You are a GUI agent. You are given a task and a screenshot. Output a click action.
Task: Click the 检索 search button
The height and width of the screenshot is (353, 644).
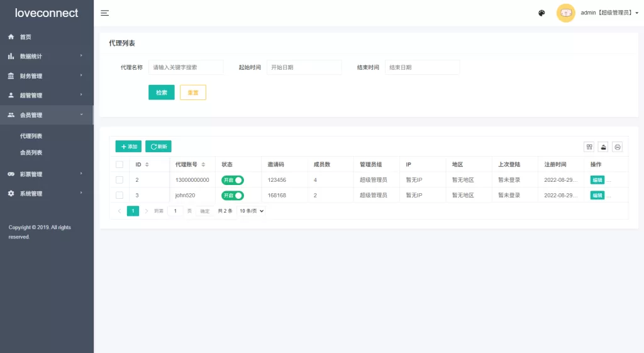tap(162, 92)
